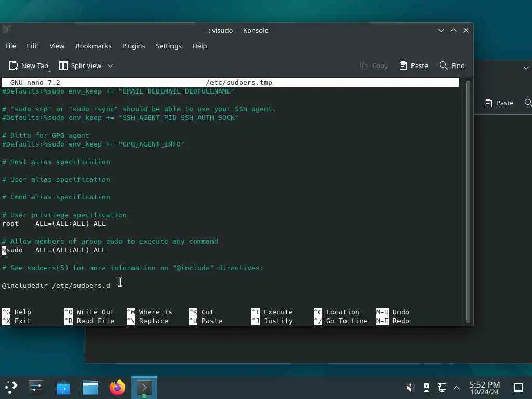Open the Dolphin file manager taskbar icon
532x399 pixels.
pyautogui.click(x=90, y=388)
